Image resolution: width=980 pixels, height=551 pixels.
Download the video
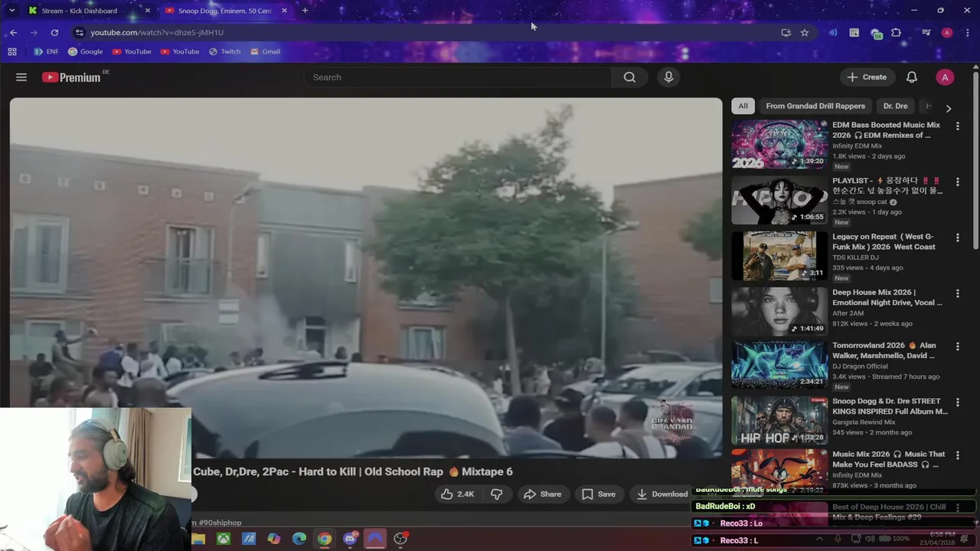[x=662, y=494]
